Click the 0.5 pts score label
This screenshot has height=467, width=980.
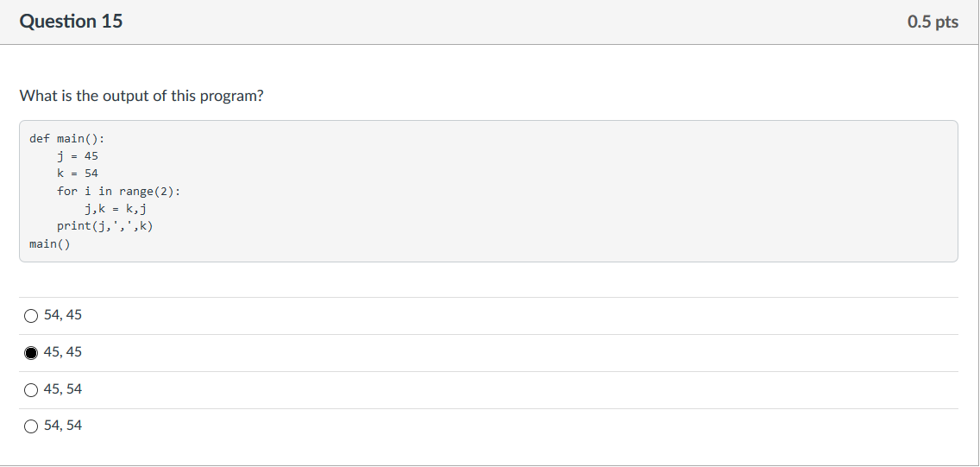tap(933, 22)
